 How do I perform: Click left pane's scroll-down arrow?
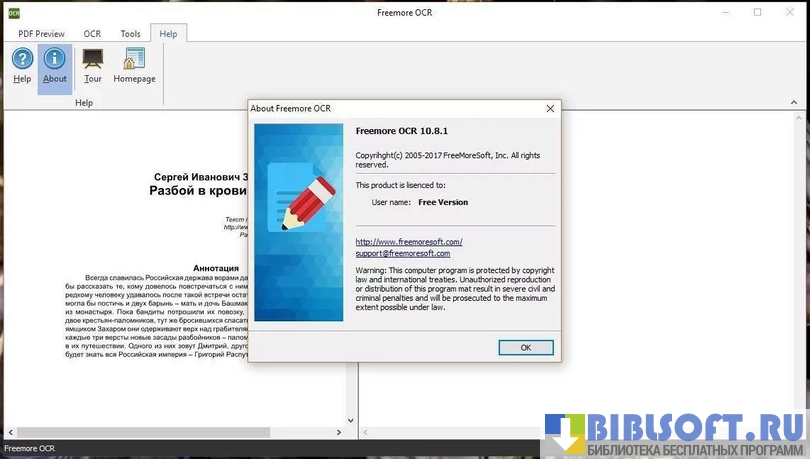pos(350,421)
